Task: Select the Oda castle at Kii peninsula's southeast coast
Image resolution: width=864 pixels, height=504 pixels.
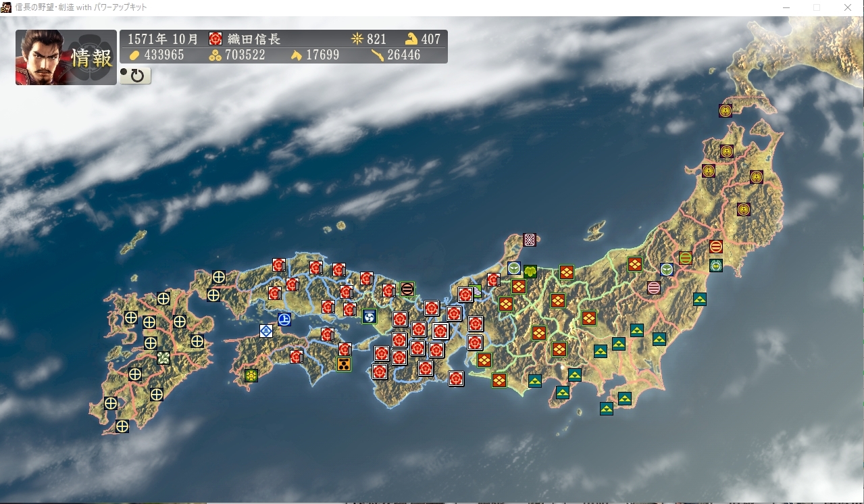Action: pyautogui.click(x=456, y=378)
